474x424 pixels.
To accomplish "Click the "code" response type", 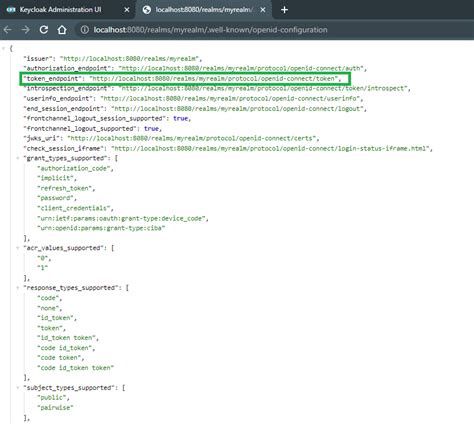I will [48, 298].
